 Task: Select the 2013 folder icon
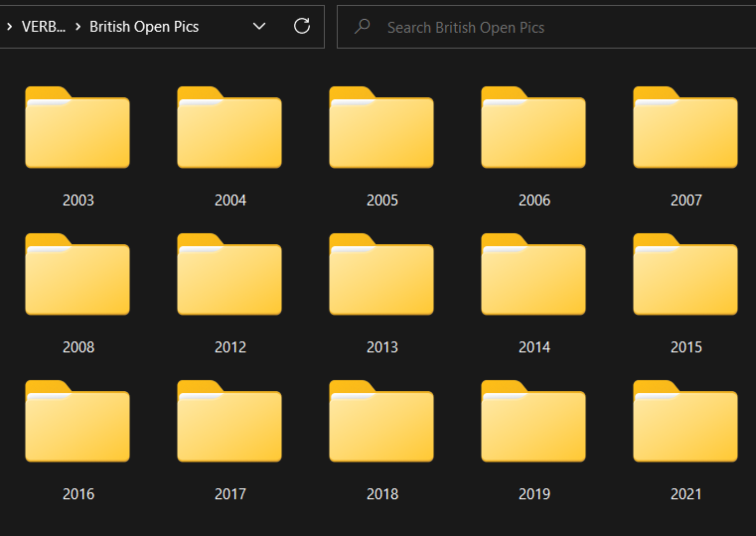tap(381, 274)
